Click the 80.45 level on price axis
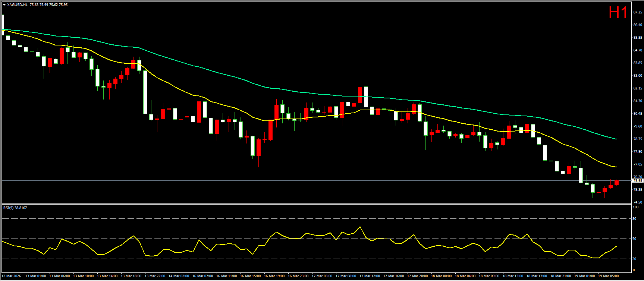This screenshot has height=281, width=644. 637,114
